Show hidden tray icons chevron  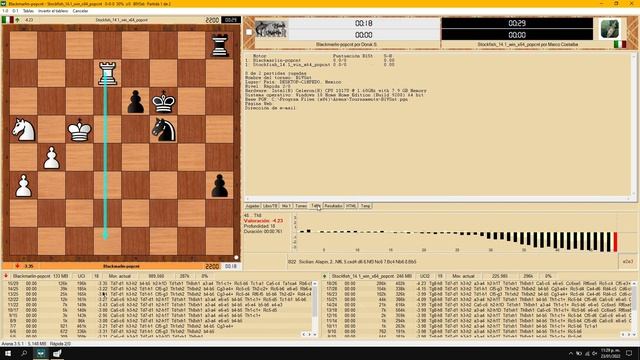[571, 353]
